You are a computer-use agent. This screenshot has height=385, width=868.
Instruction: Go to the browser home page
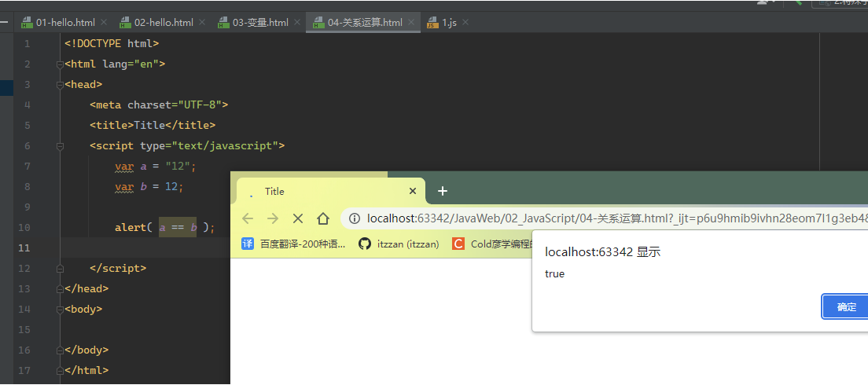click(323, 218)
